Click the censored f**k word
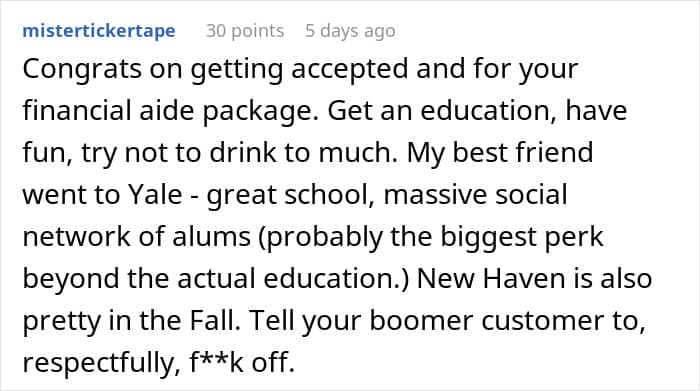The image size is (700, 391). pos(217,362)
